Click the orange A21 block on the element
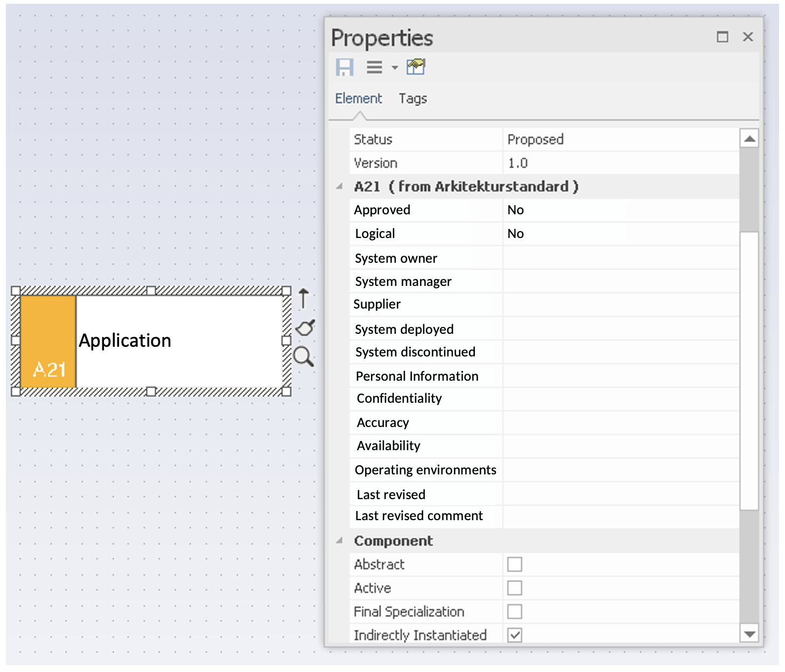785x672 pixels. click(48, 341)
